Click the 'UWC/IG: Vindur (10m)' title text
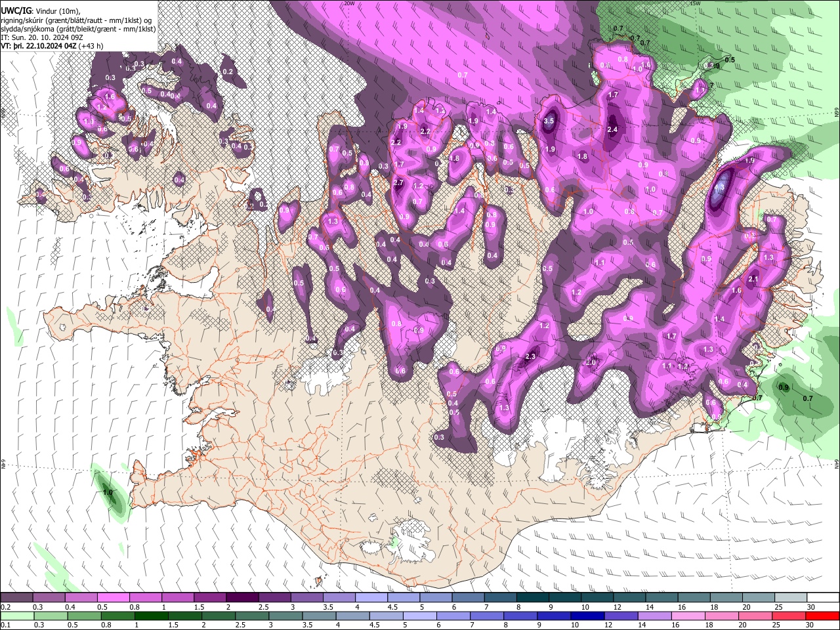This screenshot has width=840, height=630. click(x=41, y=10)
